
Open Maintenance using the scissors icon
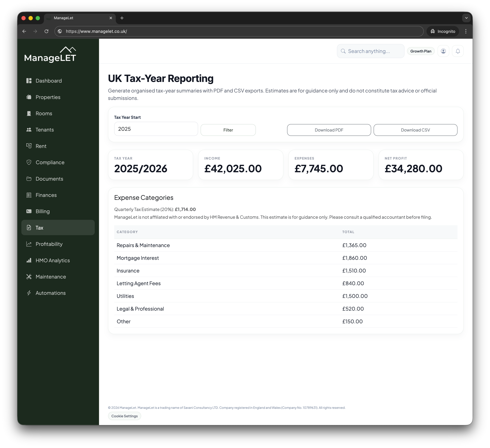pyautogui.click(x=29, y=277)
